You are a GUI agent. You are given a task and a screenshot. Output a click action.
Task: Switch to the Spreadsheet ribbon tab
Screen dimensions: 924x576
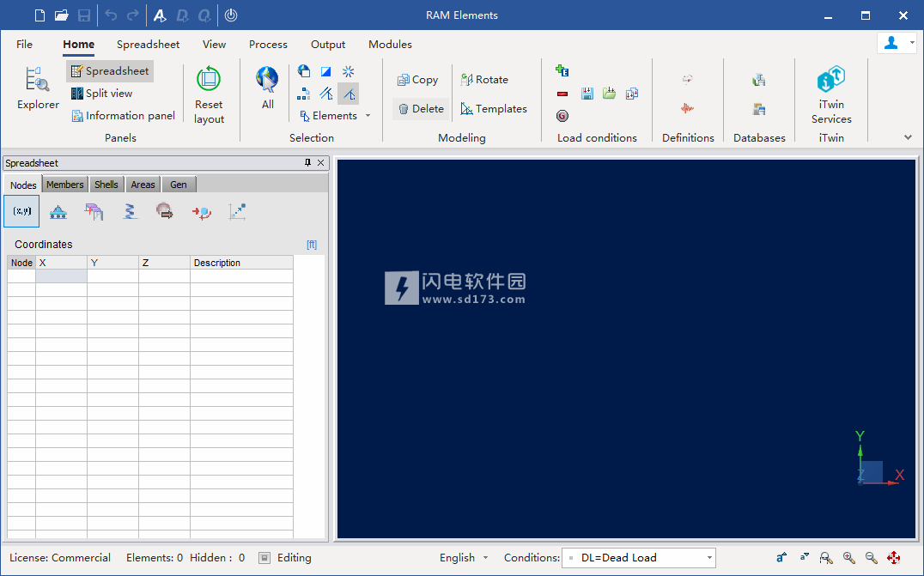[x=148, y=44]
